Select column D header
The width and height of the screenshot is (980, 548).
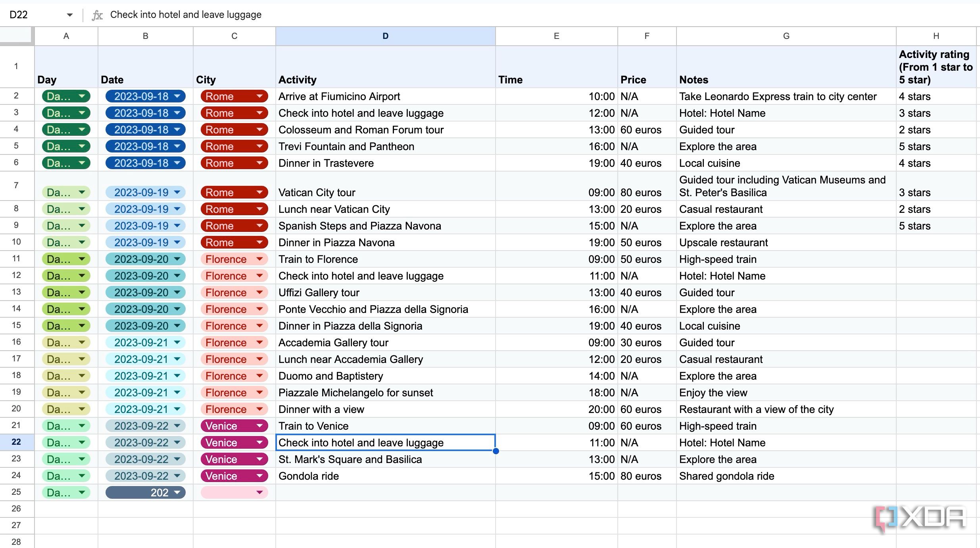click(385, 36)
